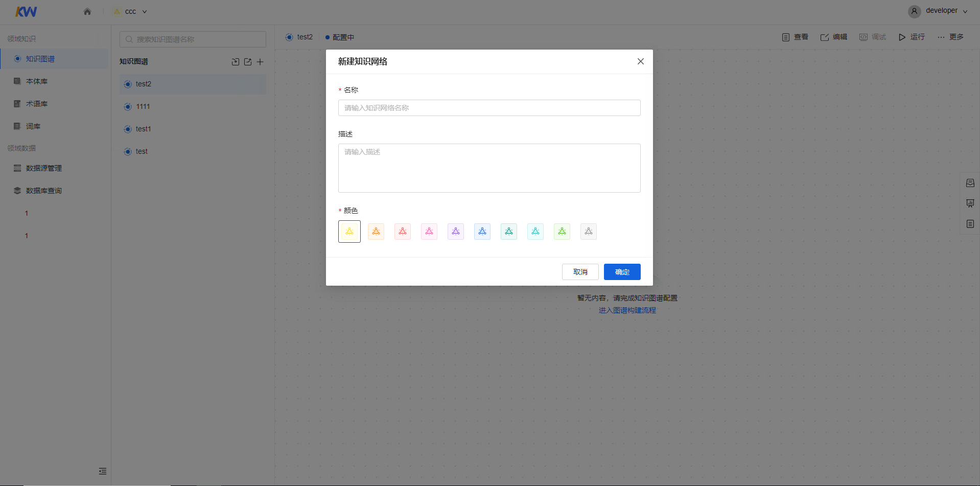Select the orange color swatch
Viewport: 980px width, 486px height.
[376, 232]
